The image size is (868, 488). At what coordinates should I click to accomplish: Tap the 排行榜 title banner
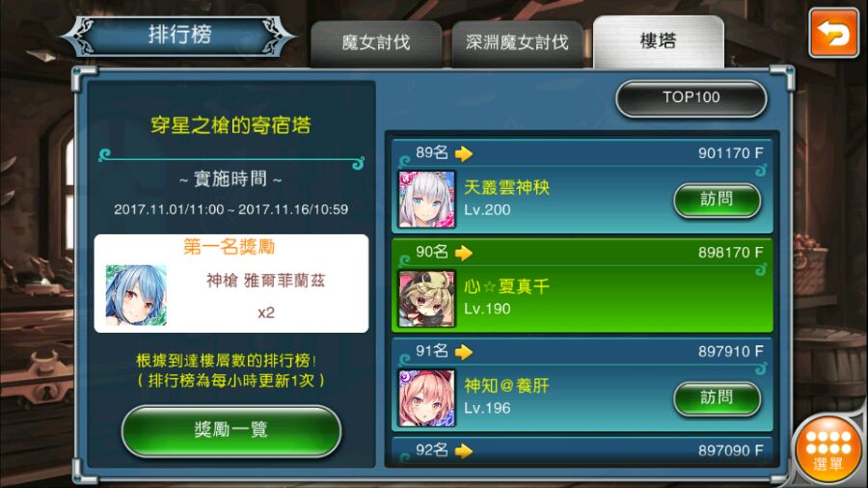pos(179,36)
